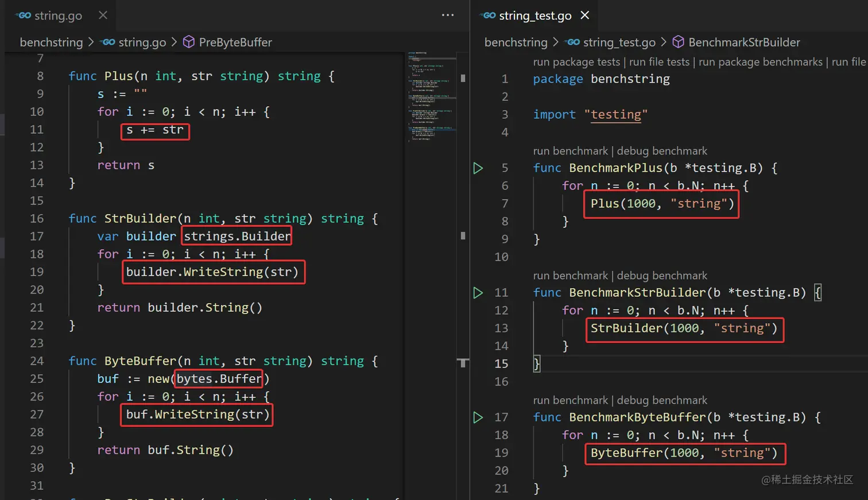The image size is (868, 500).
Task: Open PreByteBuffer symbol breadcrumb
Action: [x=235, y=42]
